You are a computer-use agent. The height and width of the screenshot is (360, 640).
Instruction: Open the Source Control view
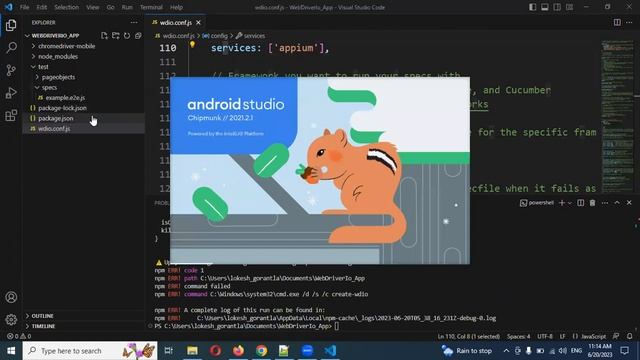click(x=11, y=70)
